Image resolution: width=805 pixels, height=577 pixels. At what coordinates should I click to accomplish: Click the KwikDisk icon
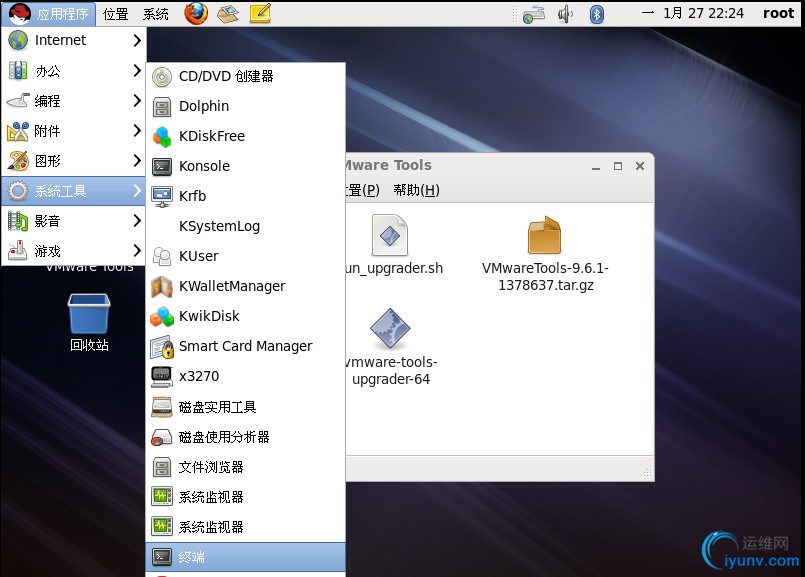[162, 316]
